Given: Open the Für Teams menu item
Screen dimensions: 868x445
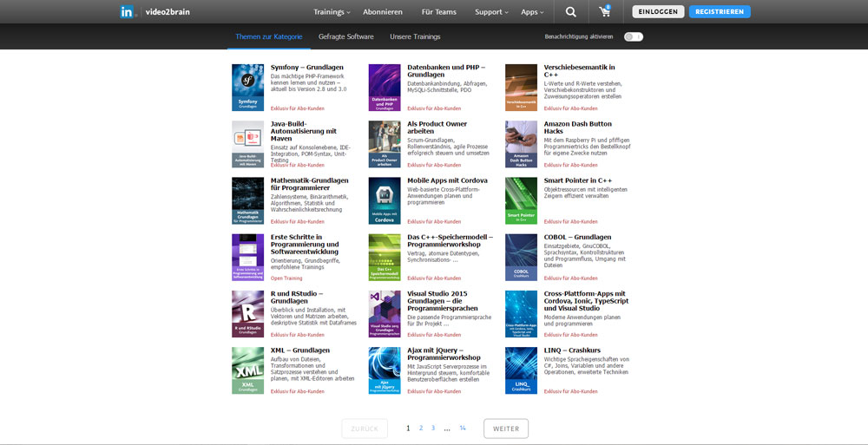Looking at the screenshot, I should click(x=439, y=11).
